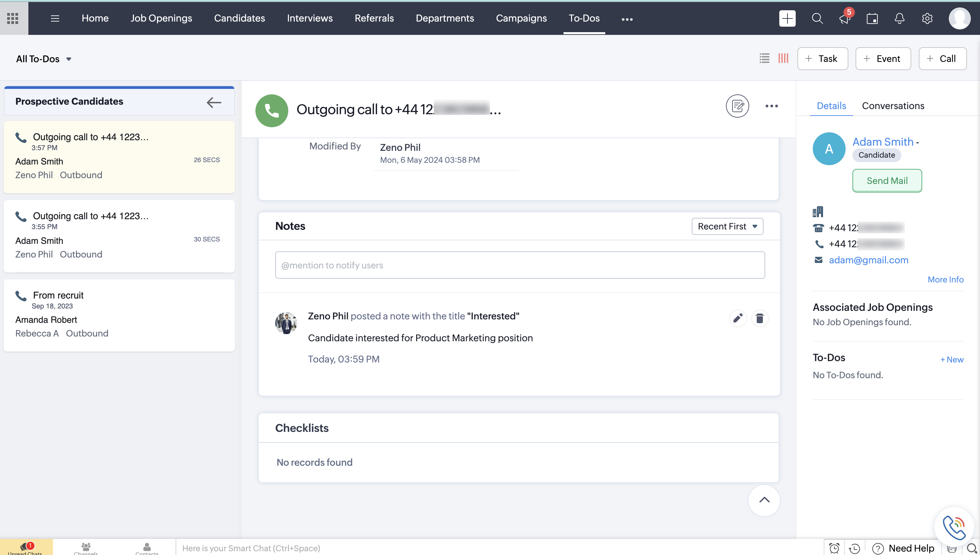Click the notes @mention input field
Image resolution: width=980 pixels, height=555 pixels.
(519, 265)
